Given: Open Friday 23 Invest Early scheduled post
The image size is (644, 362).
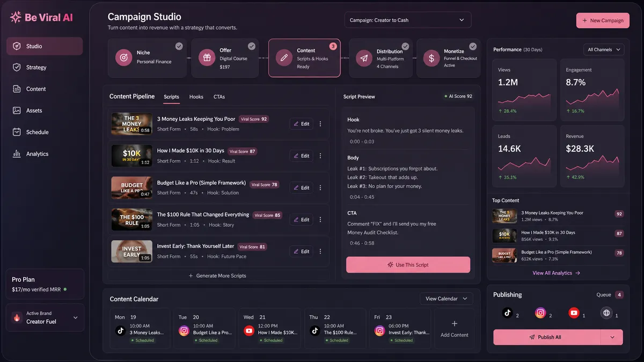Looking at the screenshot, I should click(400, 329).
